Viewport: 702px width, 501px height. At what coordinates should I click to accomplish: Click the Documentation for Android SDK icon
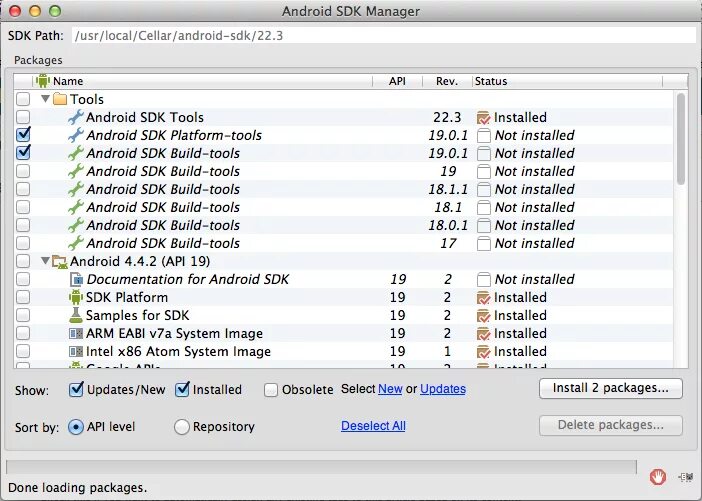[x=76, y=279]
